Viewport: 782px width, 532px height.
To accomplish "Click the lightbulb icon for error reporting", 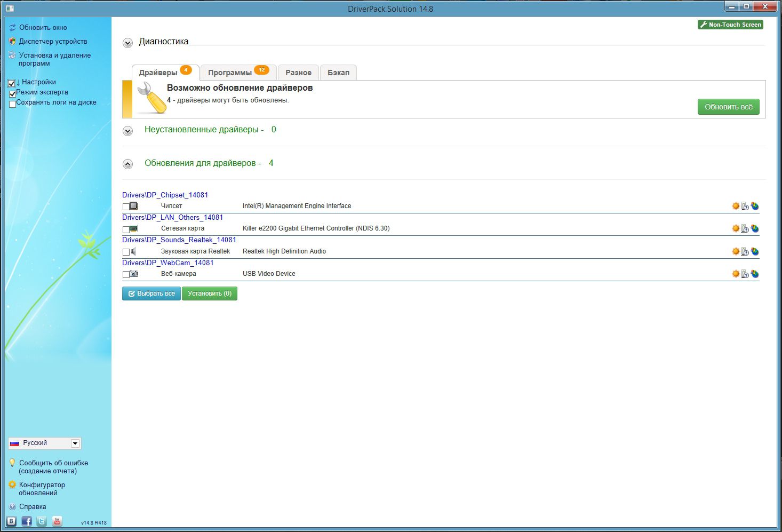I will click(12, 463).
